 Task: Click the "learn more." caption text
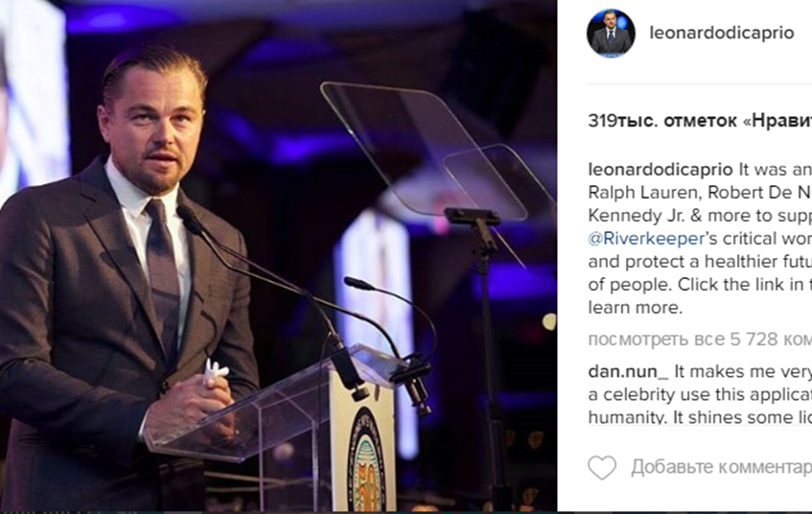[636, 307]
